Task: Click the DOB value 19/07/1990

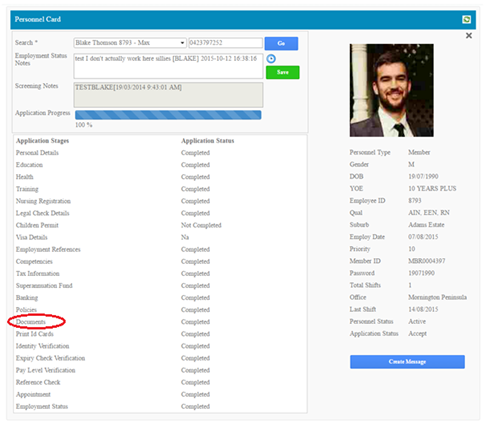Action: click(423, 176)
